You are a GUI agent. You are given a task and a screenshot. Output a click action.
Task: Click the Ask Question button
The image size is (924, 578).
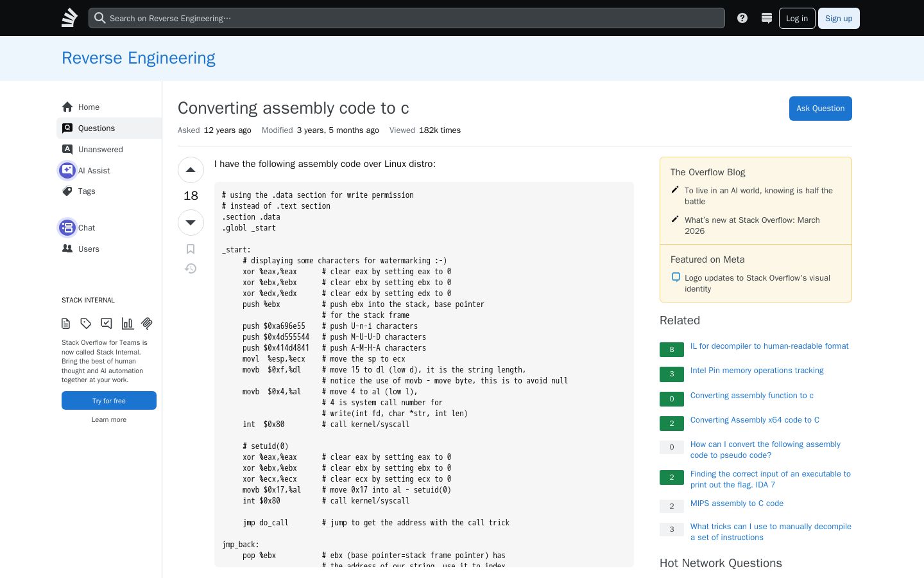tap(820, 109)
